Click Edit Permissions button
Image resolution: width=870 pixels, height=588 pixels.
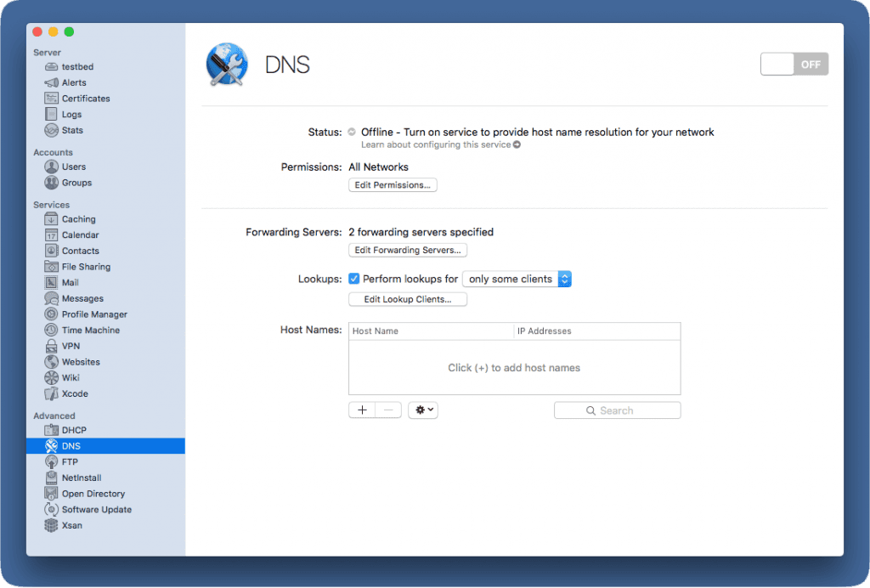click(392, 184)
